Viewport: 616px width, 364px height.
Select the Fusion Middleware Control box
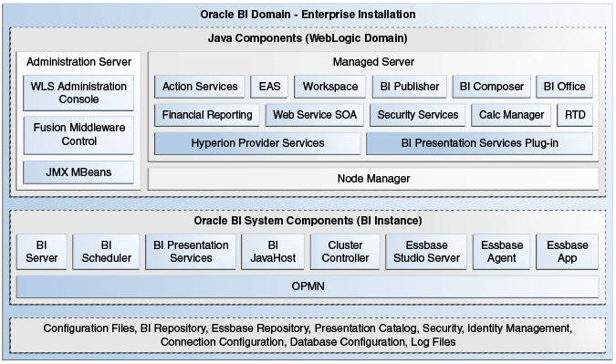[x=78, y=135]
